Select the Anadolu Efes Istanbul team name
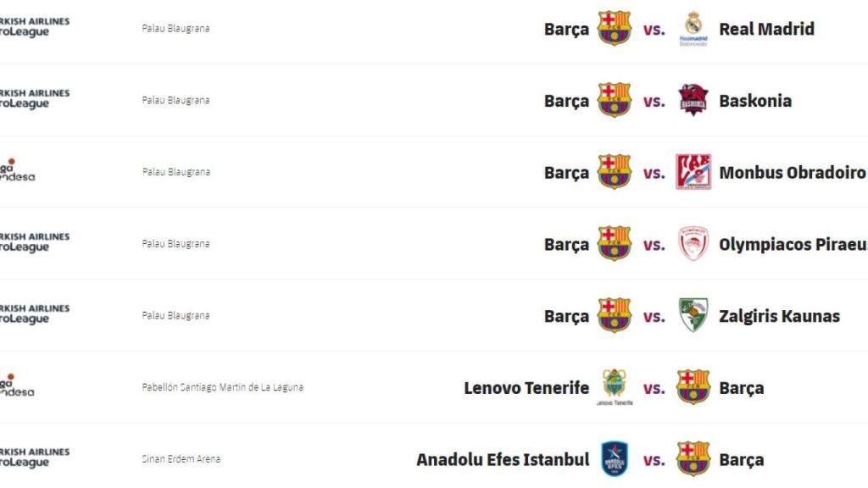Screen dimensions: 868x488 pyautogui.click(x=502, y=458)
